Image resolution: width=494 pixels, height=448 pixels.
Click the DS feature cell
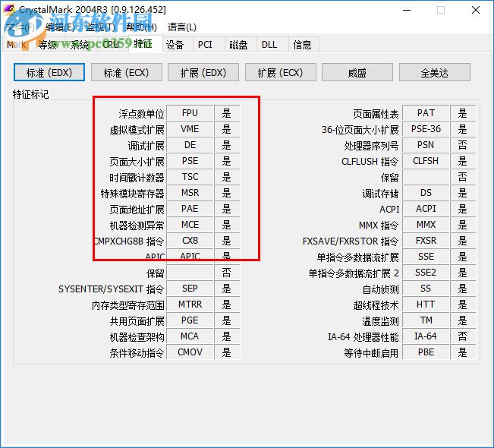coord(426,193)
